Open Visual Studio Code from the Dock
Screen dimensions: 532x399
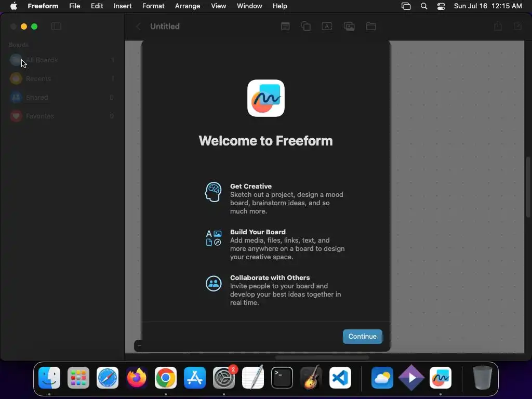(x=340, y=378)
